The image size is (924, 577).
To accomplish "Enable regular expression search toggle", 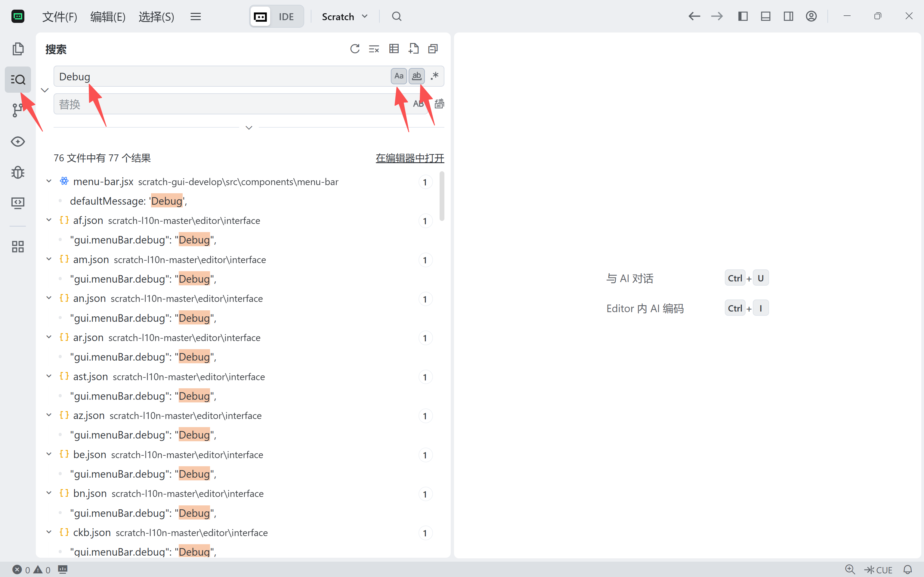I will (x=434, y=76).
